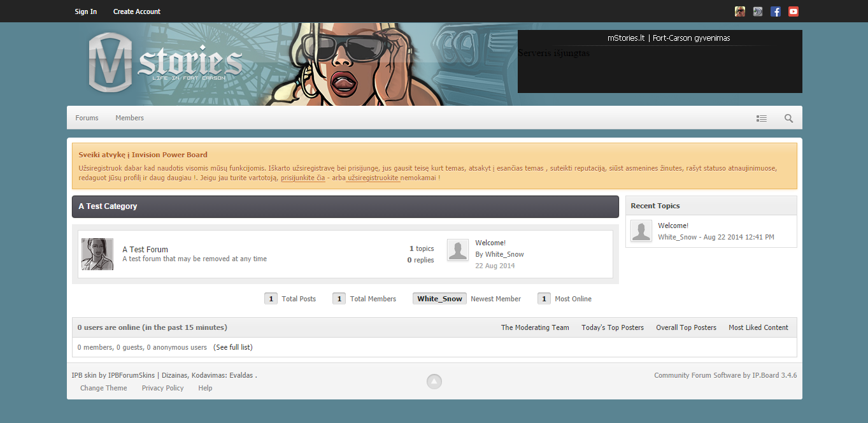Click the '1 topics' count text
This screenshot has width=868, height=423.
click(x=422, y=248)
